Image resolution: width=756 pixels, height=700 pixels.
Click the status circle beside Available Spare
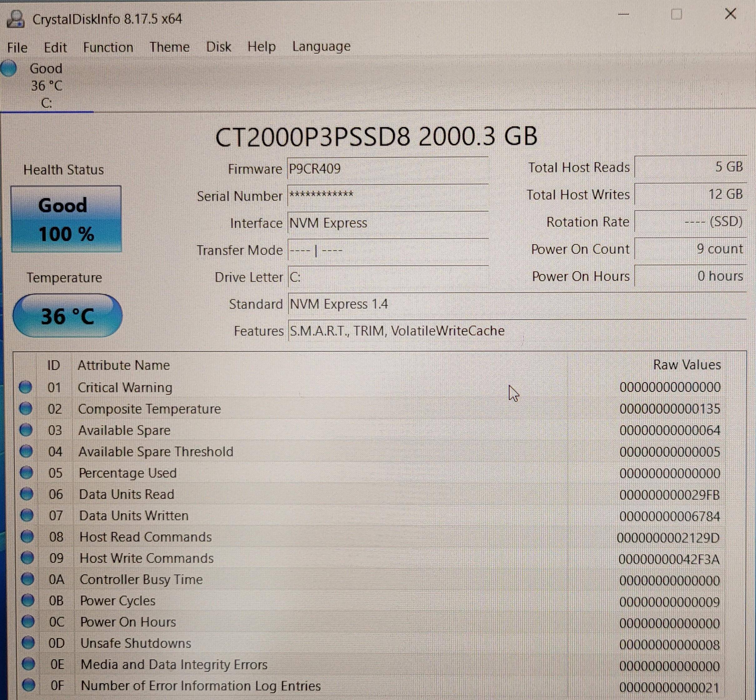(x=26, y=430)
